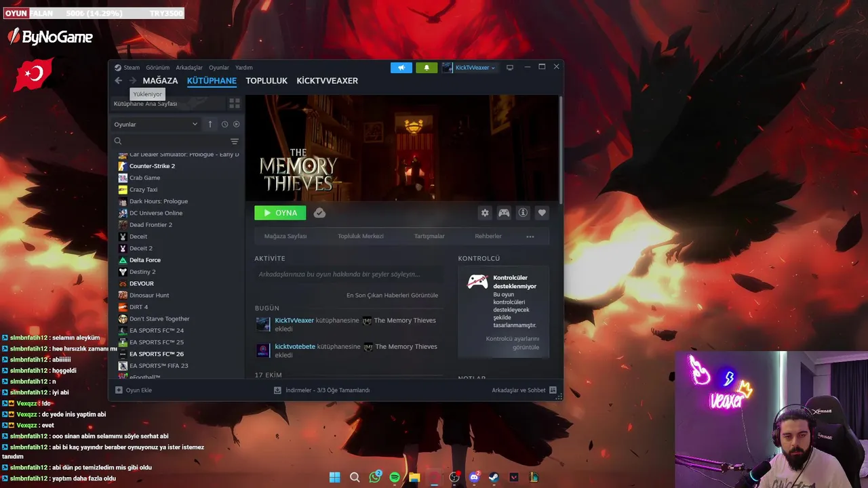This screenshot has width=868, height=488.
Task: Click the Kütüphane Ana Sayfası button
Action: point(167,104)
